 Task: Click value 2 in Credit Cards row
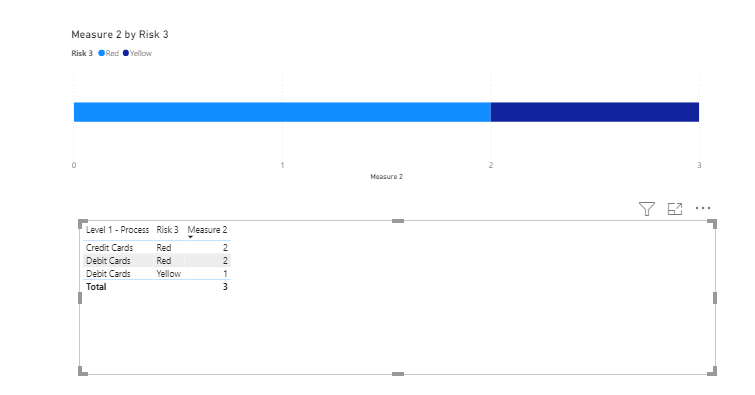tap(225, 248)
